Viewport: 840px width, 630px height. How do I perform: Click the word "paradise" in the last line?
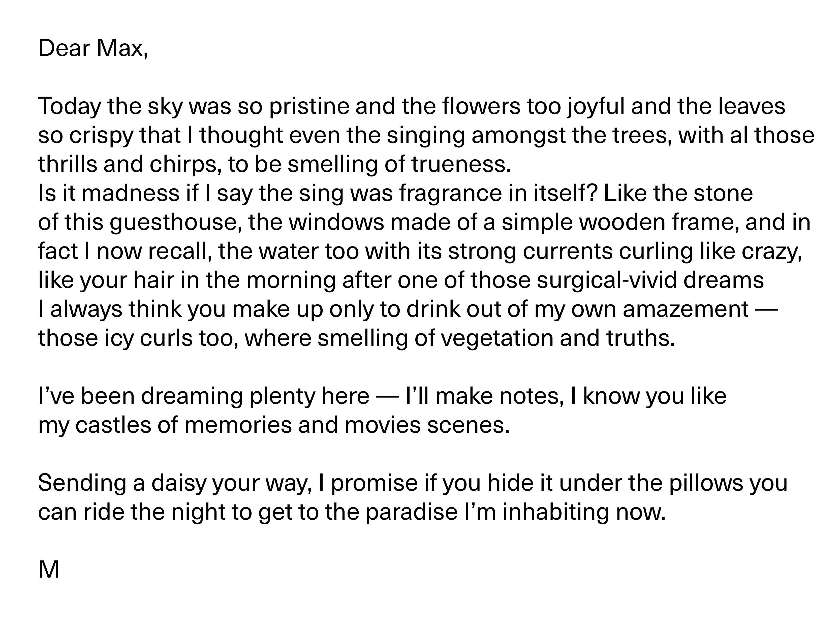(x=412, y=513)
